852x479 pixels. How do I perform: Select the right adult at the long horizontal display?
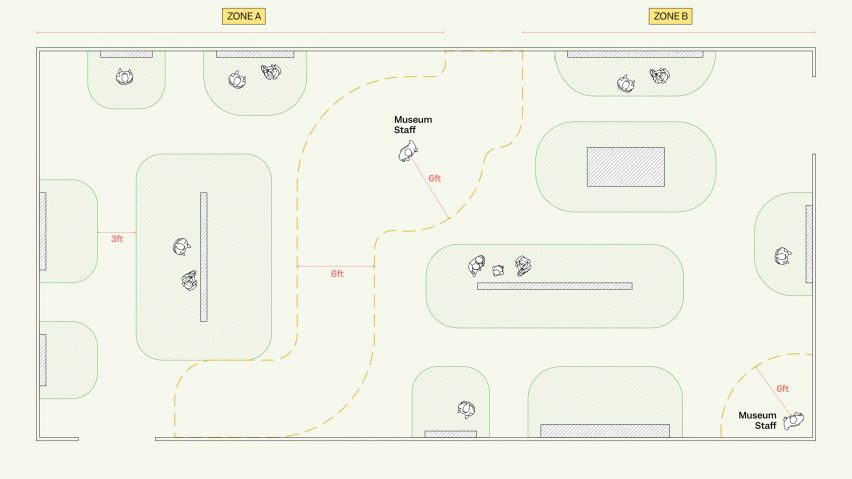pyautogui.click(x=523, y=266)
